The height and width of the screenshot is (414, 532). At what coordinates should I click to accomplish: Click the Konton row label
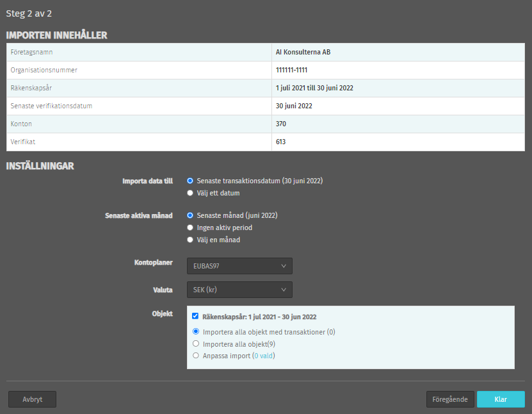pyautogui.click(x=21, y=124)
